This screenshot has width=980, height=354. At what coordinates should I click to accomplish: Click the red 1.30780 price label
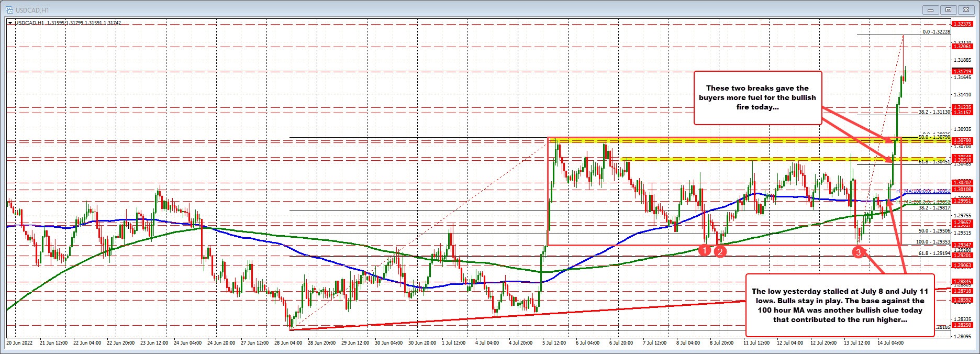point(963,140)
